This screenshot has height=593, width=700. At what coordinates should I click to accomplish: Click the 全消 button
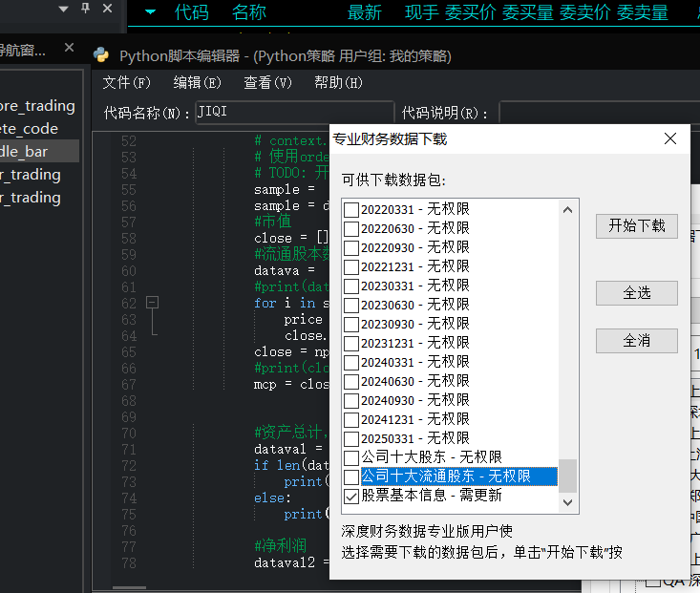pyautogui.click(x=637, y=341)
